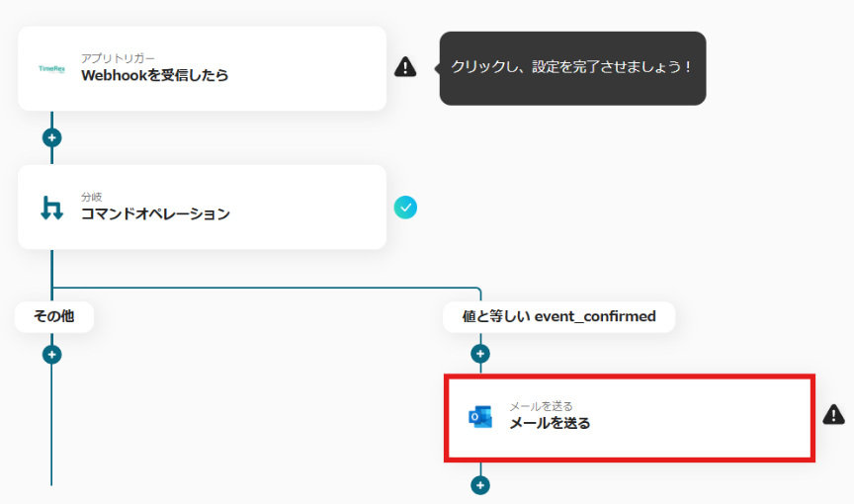
Task: Select the 値と等しい event_confirmed branch label
Action: (x=558, y=316)
